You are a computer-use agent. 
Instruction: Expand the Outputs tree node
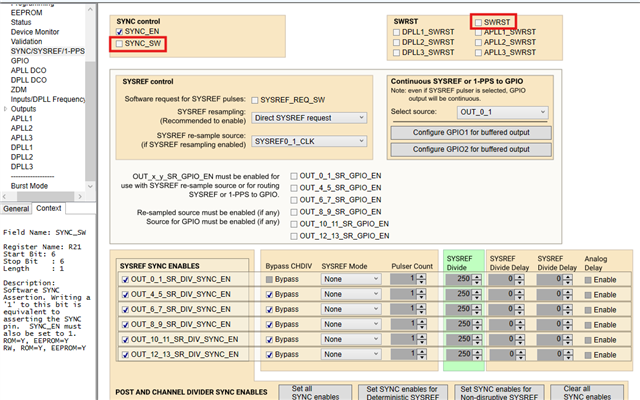pos(5,109)
